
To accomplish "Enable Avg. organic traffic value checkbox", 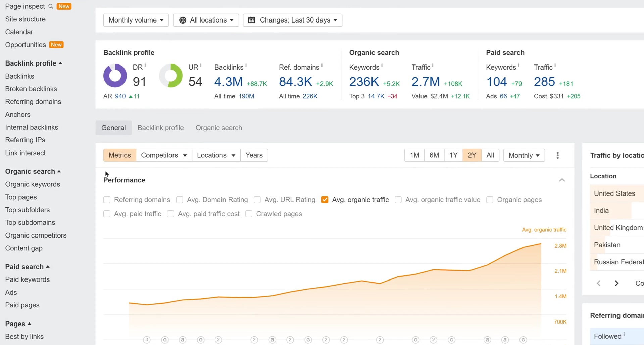I will [x=398, y=200].
